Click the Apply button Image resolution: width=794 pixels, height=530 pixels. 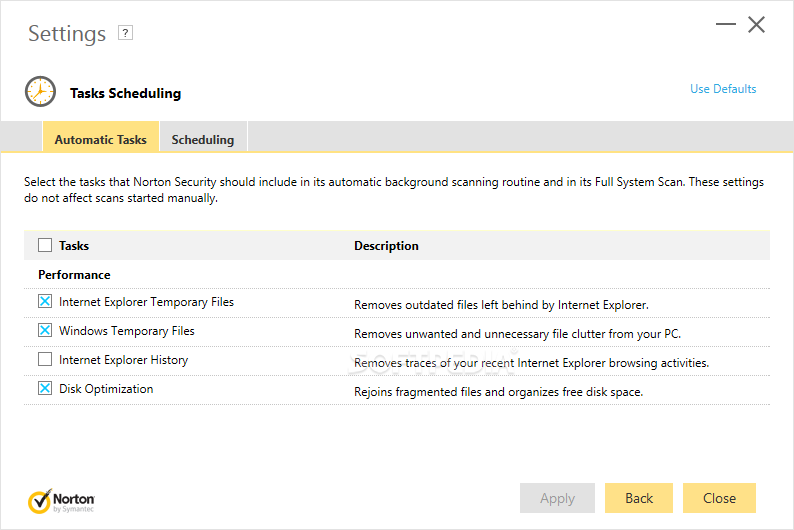(557, 498)
